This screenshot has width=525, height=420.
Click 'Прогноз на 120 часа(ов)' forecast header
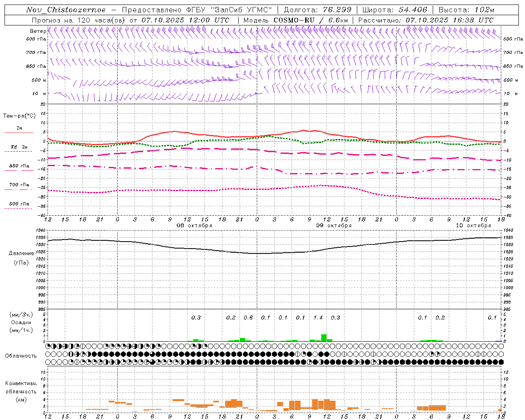79,20
